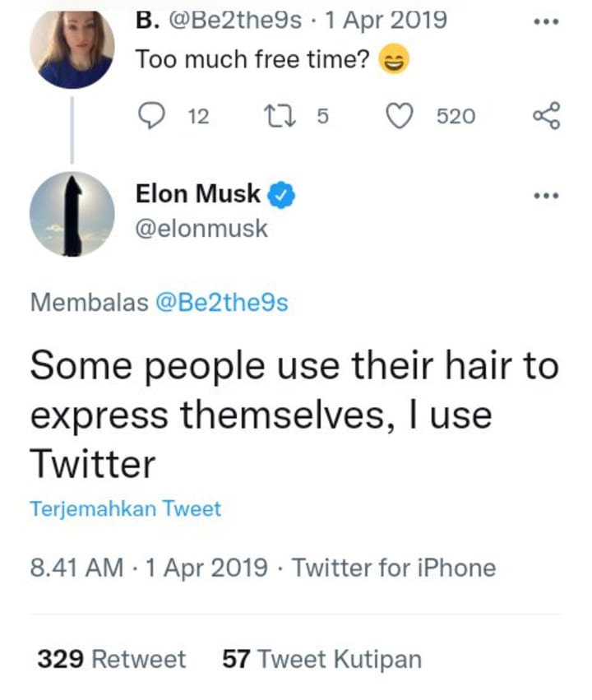
Task: Open @Be2the9s link after Membalas
Action: pyautogui.click(x=222, y=303)
